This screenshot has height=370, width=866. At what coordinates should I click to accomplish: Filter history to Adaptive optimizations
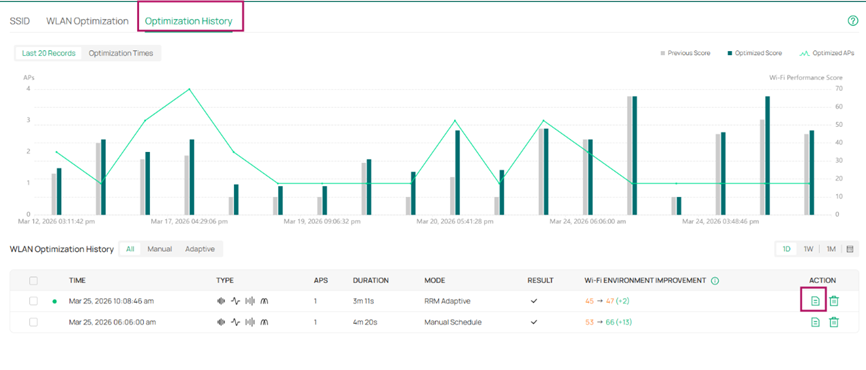point(200,249)
